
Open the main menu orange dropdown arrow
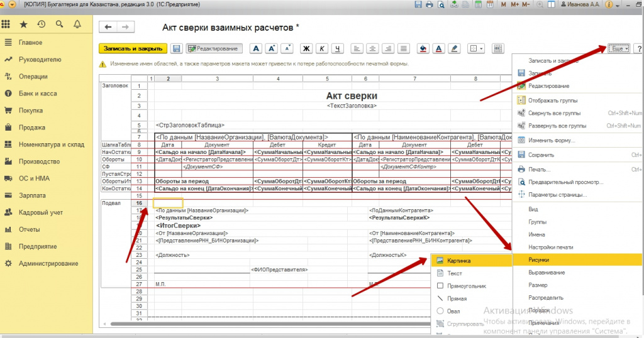pos(12,4)
